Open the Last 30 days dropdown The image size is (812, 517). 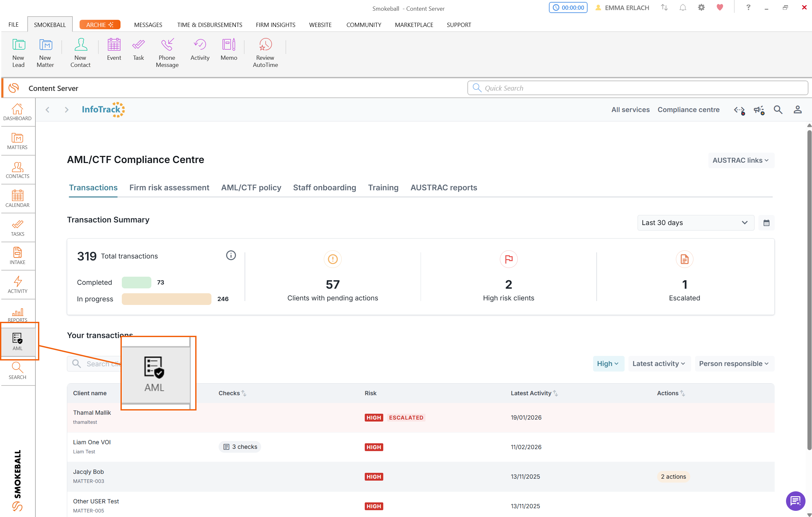[695, 222]
